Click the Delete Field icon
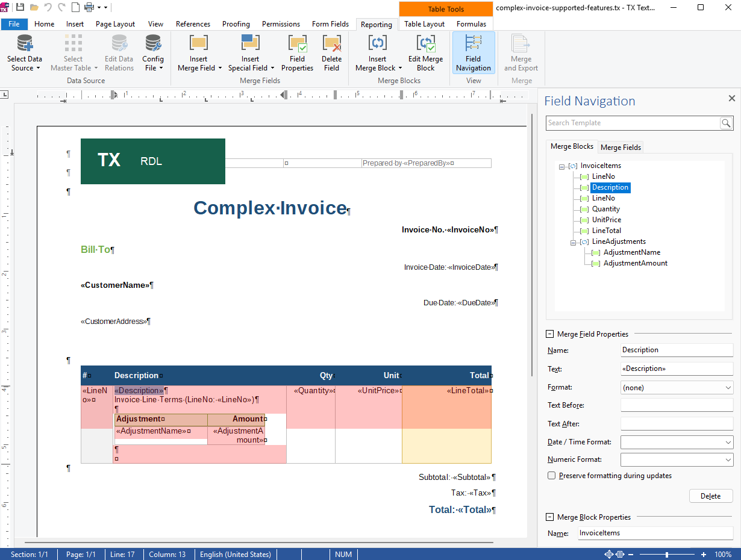 [332, 43]
